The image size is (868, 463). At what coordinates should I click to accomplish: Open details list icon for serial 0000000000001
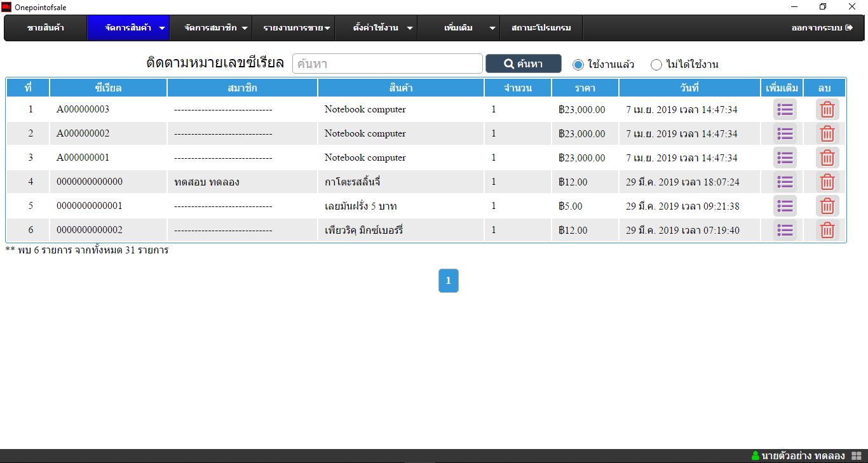785,206
